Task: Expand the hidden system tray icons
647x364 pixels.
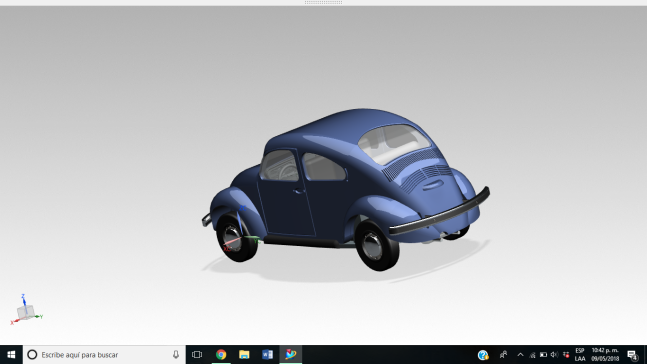Action: pyautogui.click(x=520, y=355)
